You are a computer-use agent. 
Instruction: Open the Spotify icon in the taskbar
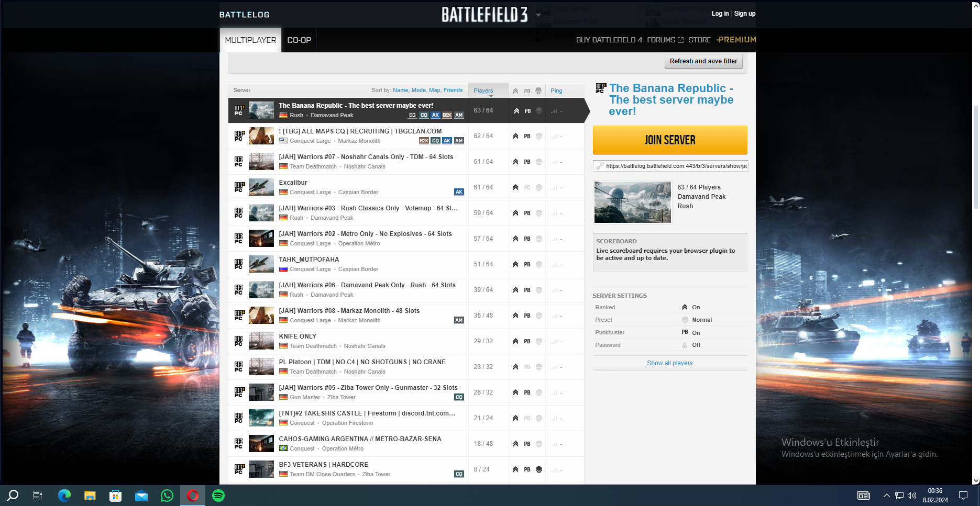tap(218, 496)
